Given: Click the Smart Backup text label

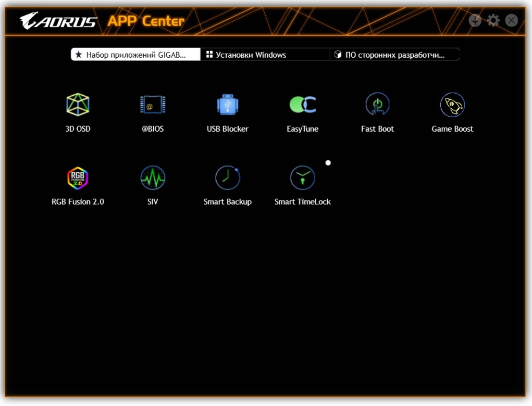Looking at the screenshot, I should 228,201.
